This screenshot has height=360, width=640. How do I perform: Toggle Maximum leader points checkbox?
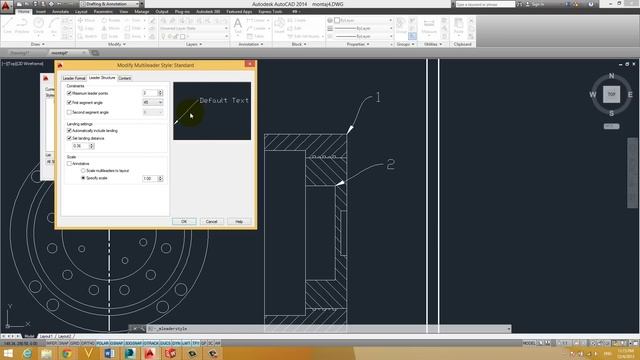click(x=69, y=93)
